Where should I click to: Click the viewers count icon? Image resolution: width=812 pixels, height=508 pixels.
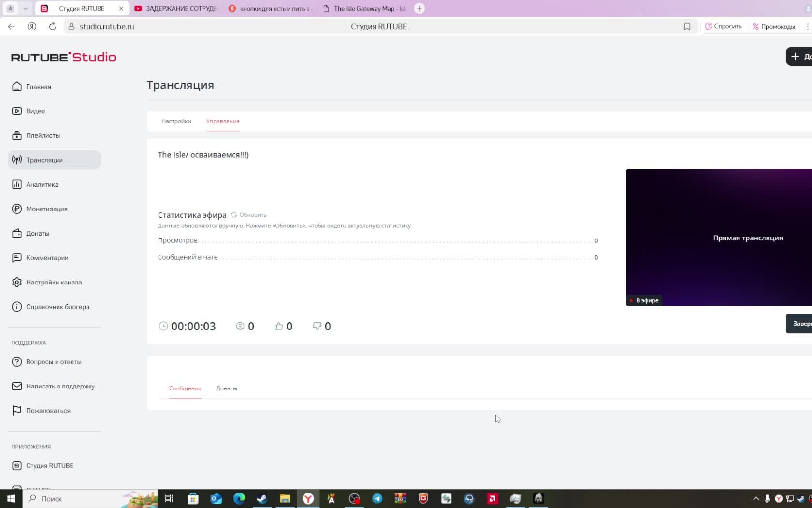click(x=240, y=326)
